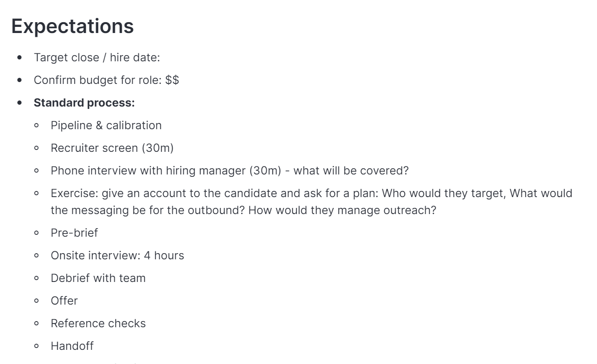Click the "Handoff" list item

72,346
